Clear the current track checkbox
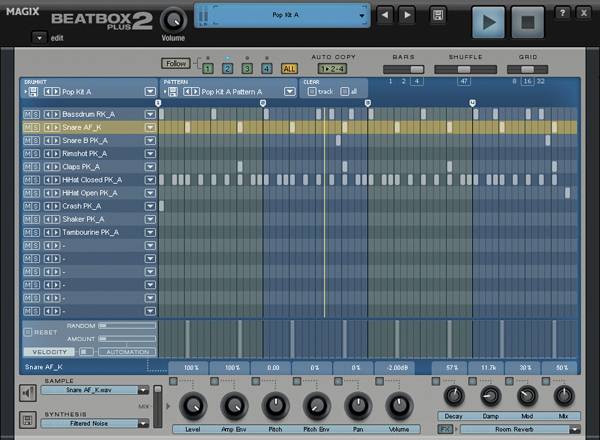The width and height of the screenshot is (600, 440). (x=312, y=91)
